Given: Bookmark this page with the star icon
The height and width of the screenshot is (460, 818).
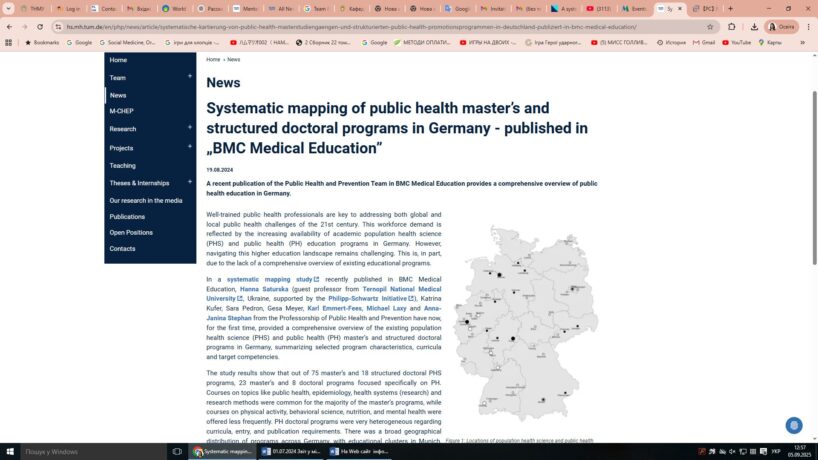Looking at the screenshot, I should (x=710, y=27).
